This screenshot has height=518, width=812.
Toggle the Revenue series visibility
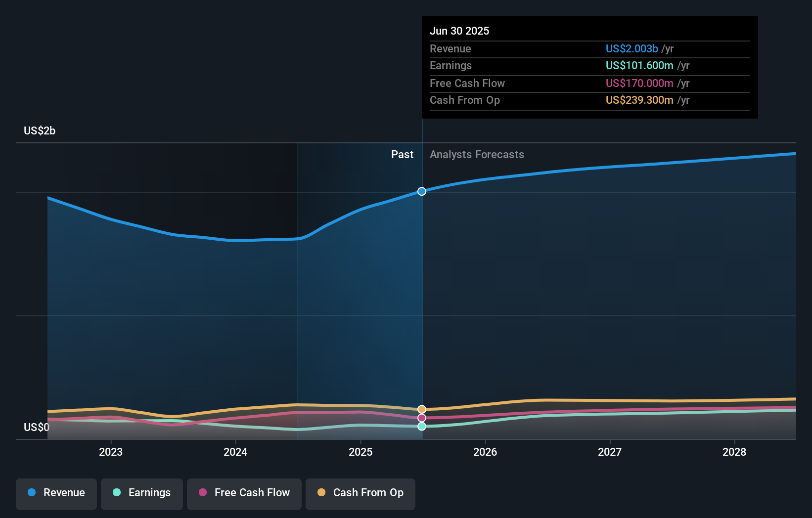(x=56, y=493)
